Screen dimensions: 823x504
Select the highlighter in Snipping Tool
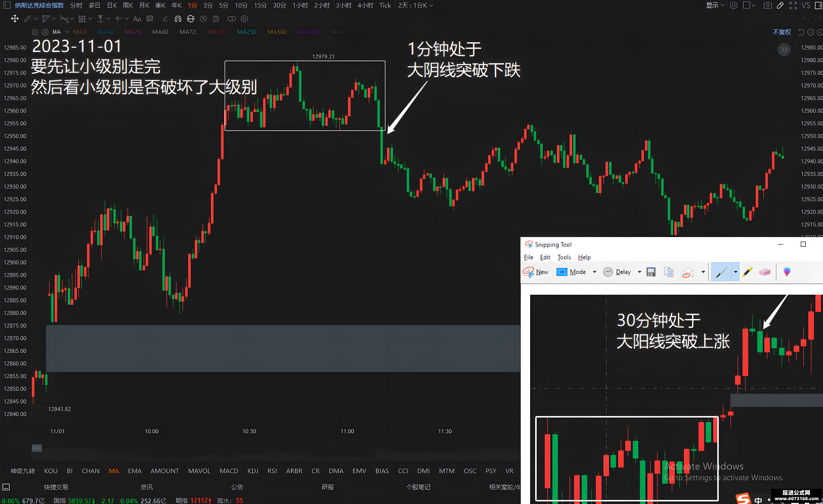(x=747, y=272)
